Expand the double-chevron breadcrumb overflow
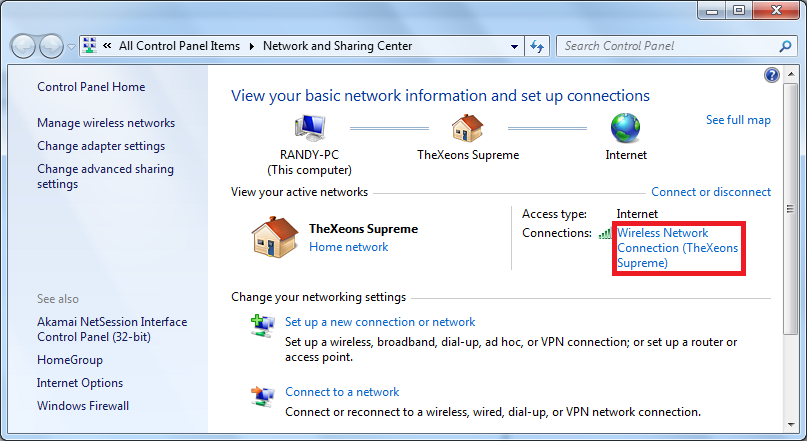The width and height of the screenshot is (807, 441). (x=107, y=46)
